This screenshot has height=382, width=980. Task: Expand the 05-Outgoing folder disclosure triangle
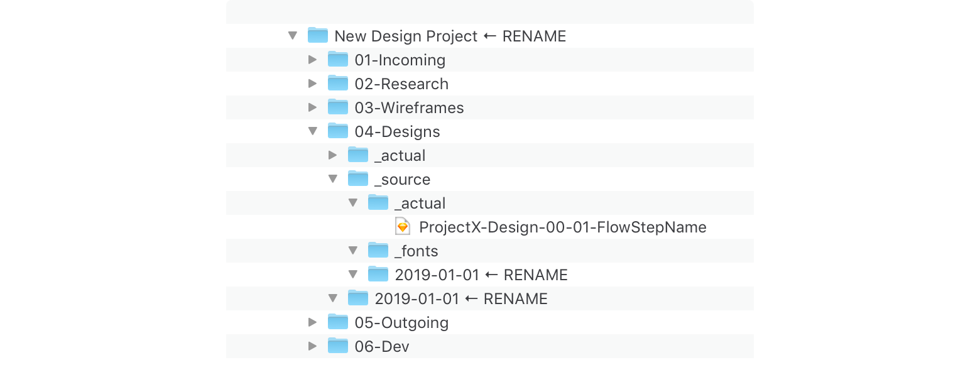[313, 322]
